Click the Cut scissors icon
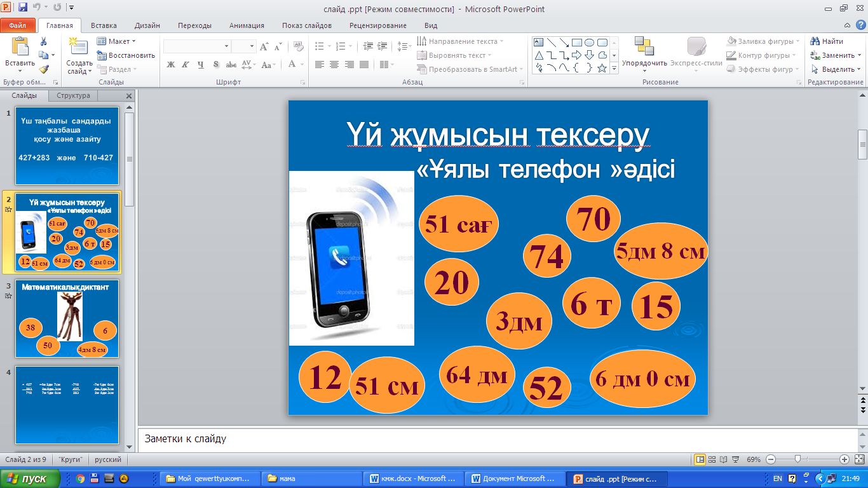This screenshot has width=868, height=488. 43,41
